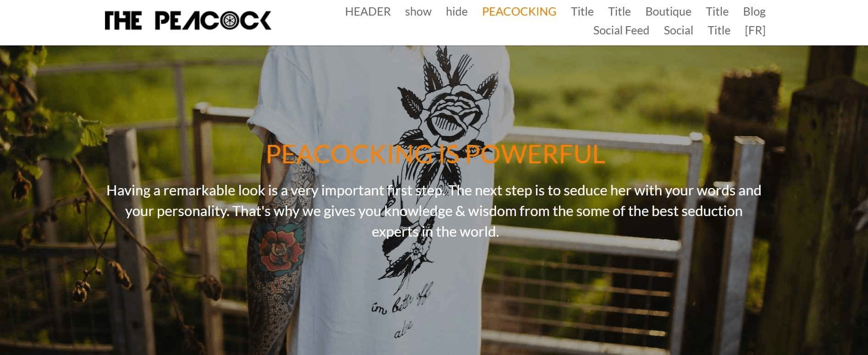Open the HEADER menu item
The width and height of the screenshot is (868, 355).
(x=368, y=11)
